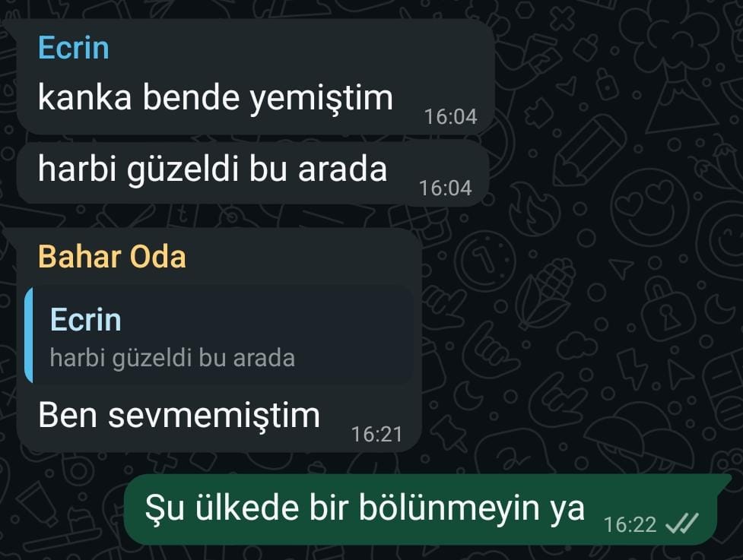Tap the corn cob doodle in wallpaper

[546, 293]
